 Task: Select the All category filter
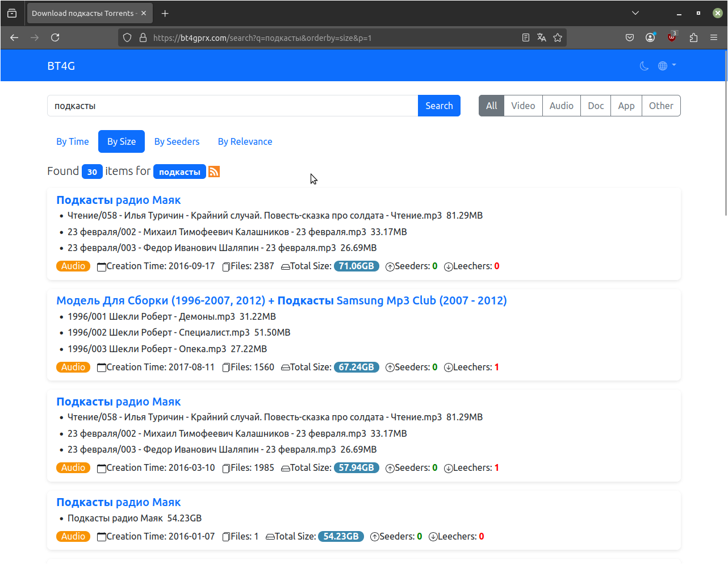[492, 106]
